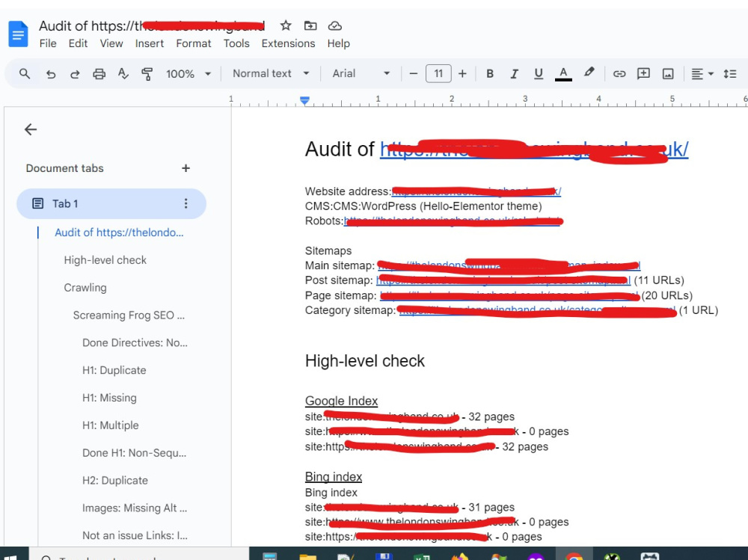The width and height of the screenshot is (748, 560).
Task: Check the cloud save status icon
Action: tap(335, 25)
